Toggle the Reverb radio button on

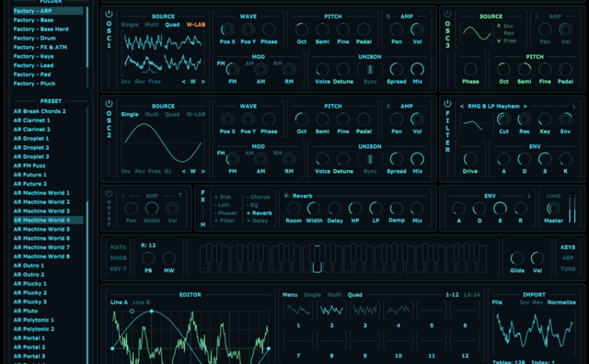click(286, 196)
